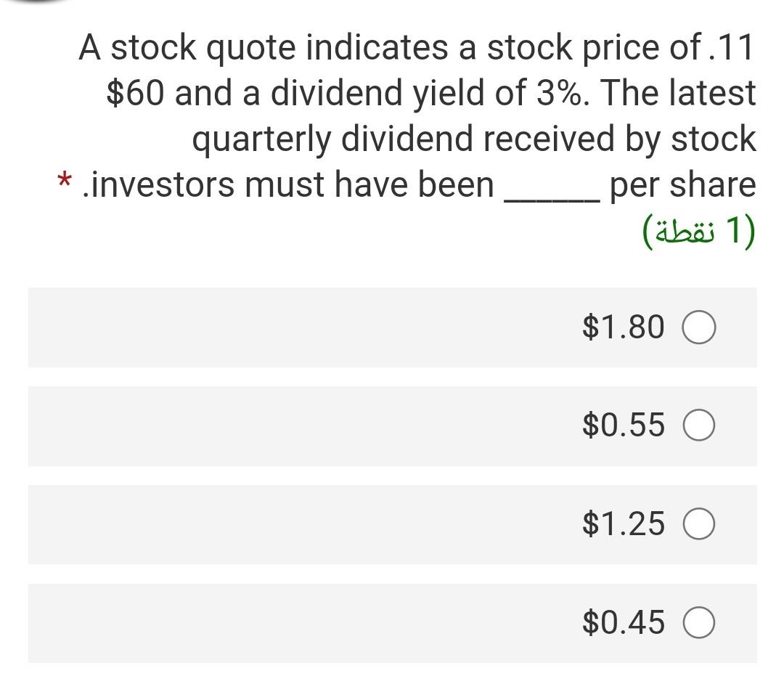
Task: Click empty gray area of $1.25 row
Action: (x=300, y=524)
